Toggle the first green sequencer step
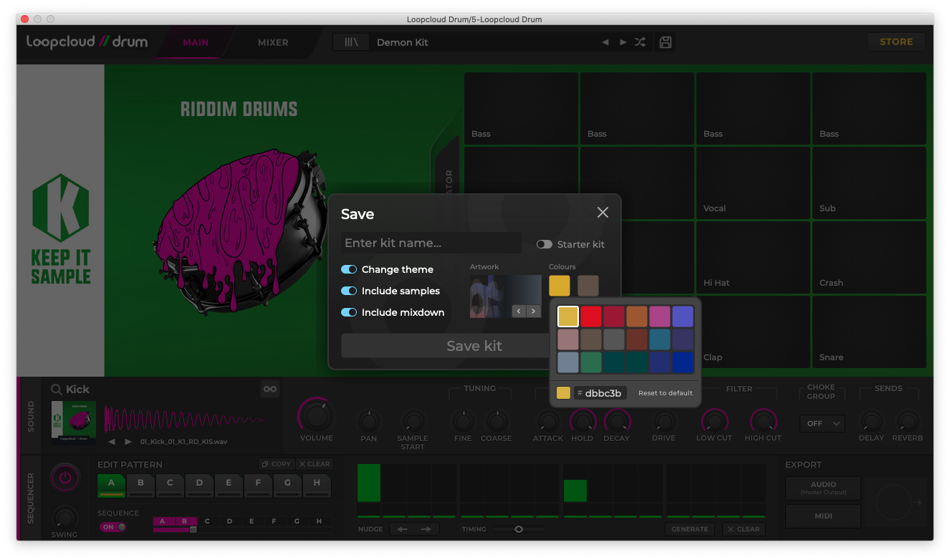 (369, 483)
